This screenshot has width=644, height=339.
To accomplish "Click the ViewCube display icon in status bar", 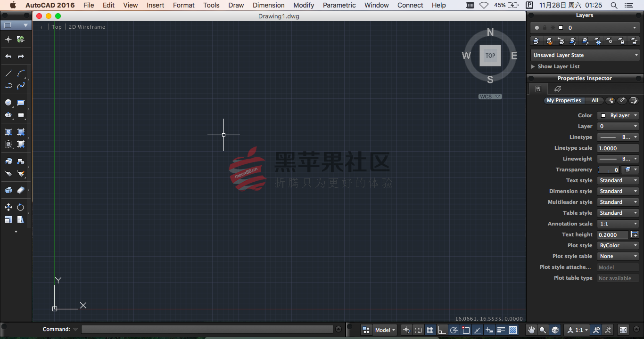I will (x=555, y=330).
